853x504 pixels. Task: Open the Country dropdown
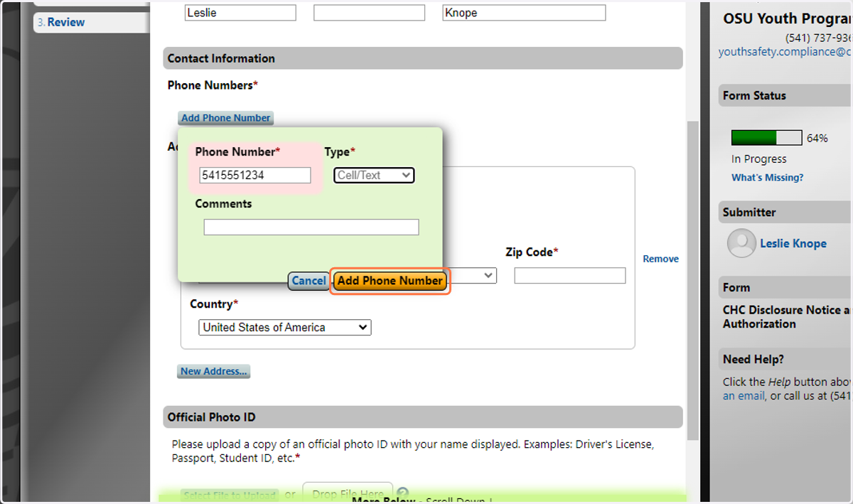pos(285,328)
